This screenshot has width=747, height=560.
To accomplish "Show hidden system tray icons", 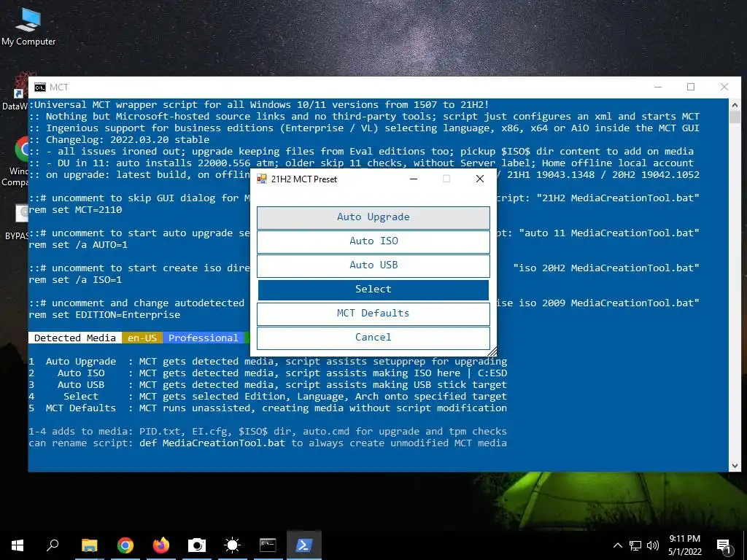I will click(x=617, y=545).
